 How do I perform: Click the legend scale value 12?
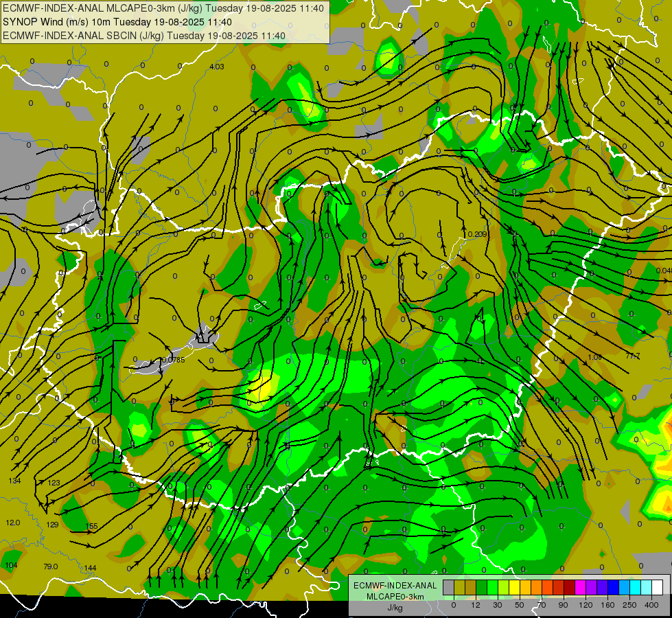pyautogui.click(x=476, y=605)
